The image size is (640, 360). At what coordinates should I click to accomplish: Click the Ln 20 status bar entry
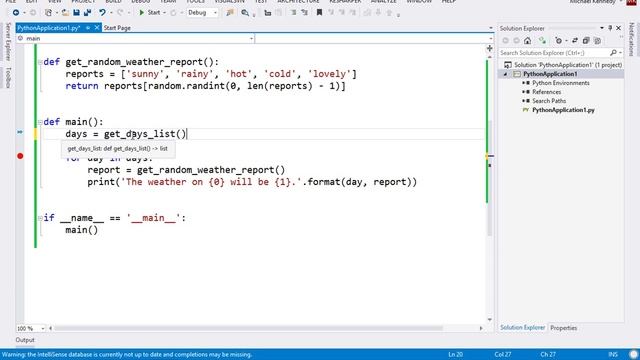click(x=456, y=354)
